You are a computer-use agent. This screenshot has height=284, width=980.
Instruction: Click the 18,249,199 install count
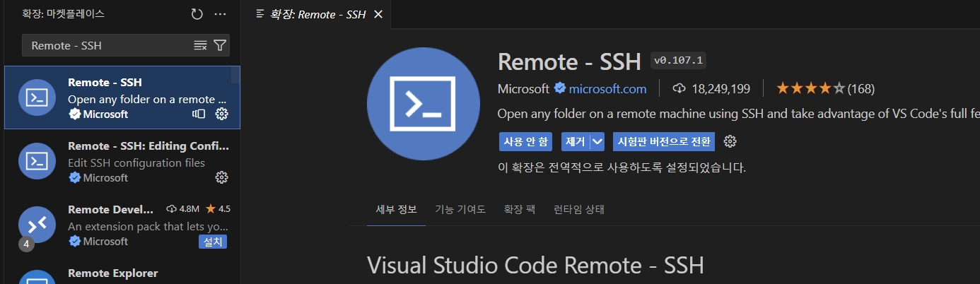click(x=721, y=88)
